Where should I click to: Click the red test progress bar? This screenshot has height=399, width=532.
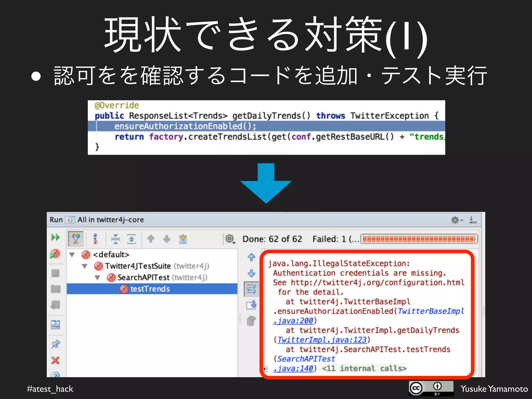tap(419, 239)
